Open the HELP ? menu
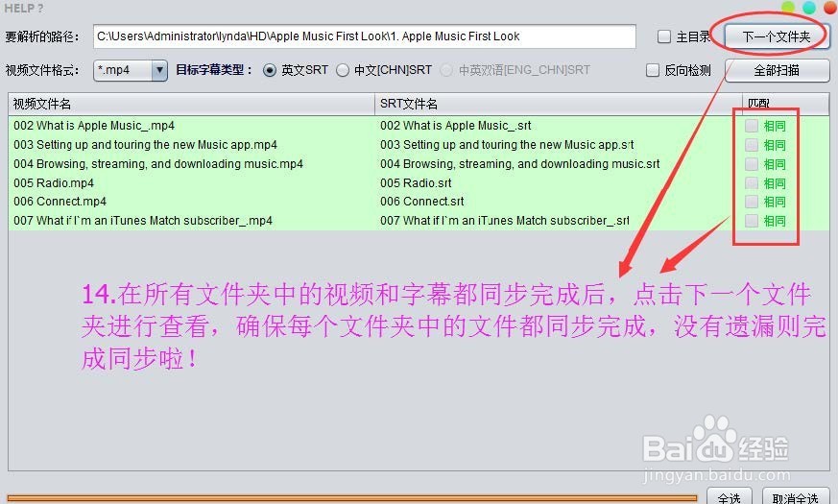Image resolution: width=838 pixels, height=504 pixels. 23,8
